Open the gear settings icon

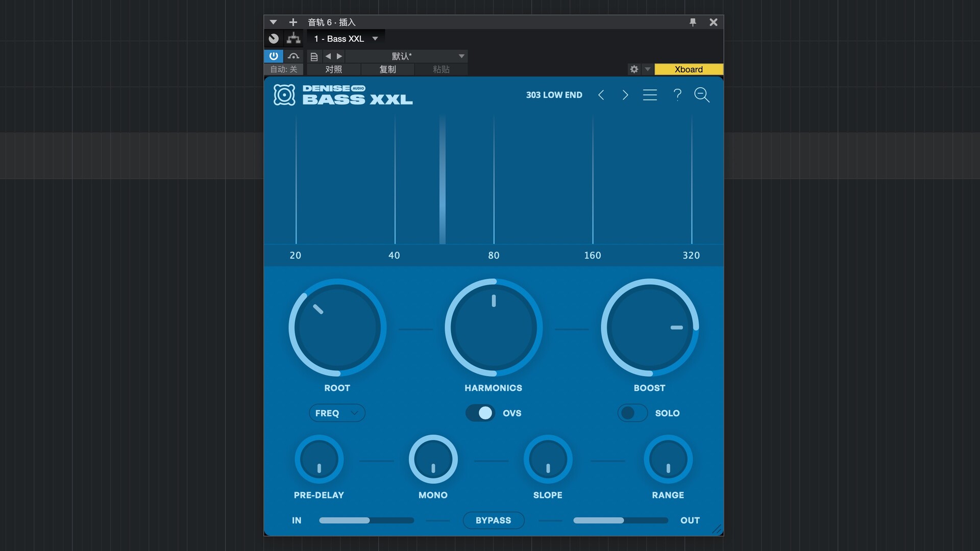[x=634, y=69]
